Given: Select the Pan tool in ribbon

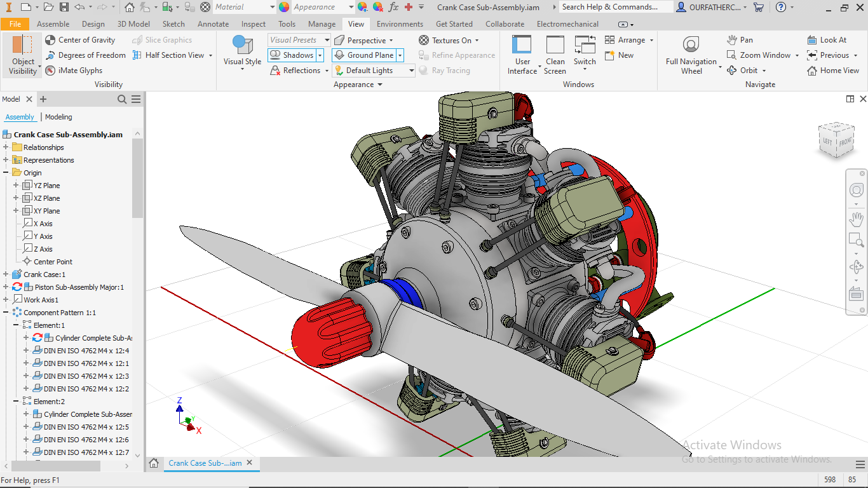Looking at the screenshot, I should pyautogui.click(x=740, y=40).
